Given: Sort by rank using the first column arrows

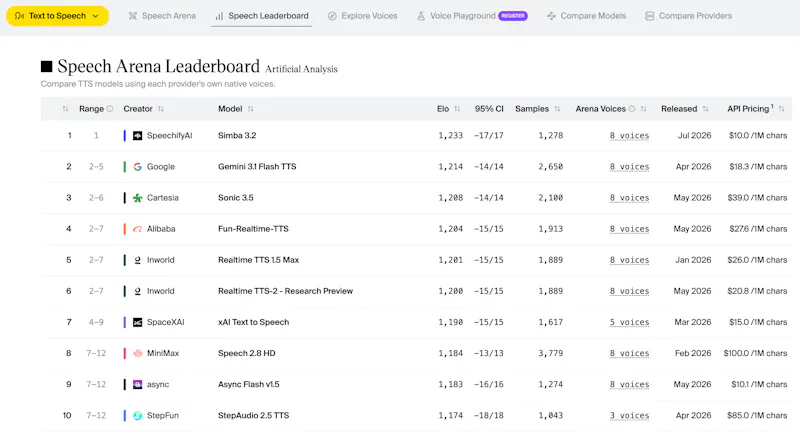Looking at the screenshot, I should [65, 109].
